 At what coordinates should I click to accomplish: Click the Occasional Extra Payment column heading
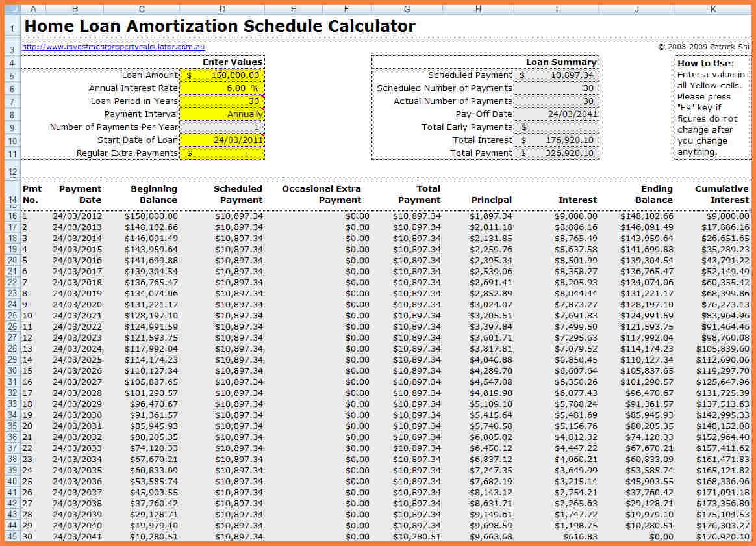click(x=321, y=194)
